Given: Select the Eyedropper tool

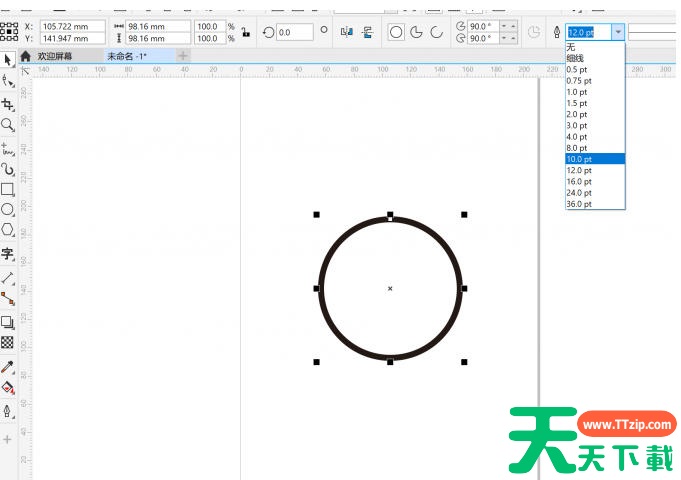Looking at the screenshot, I should (8, 367).
